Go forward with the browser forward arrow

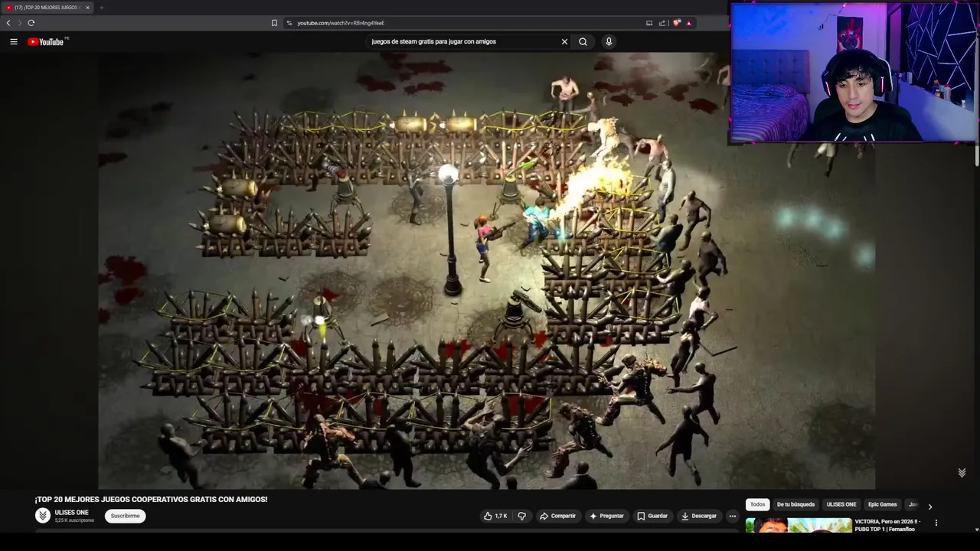(x=19, y=23)
